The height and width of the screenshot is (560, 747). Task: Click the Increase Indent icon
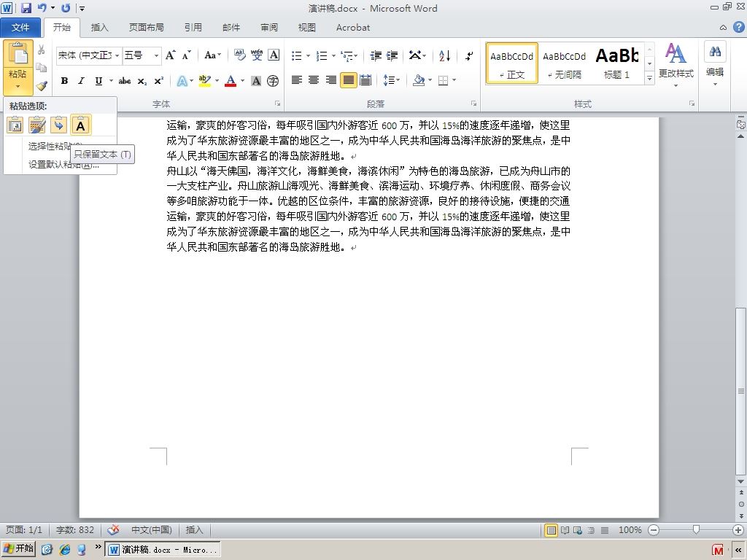pos(392,55)
